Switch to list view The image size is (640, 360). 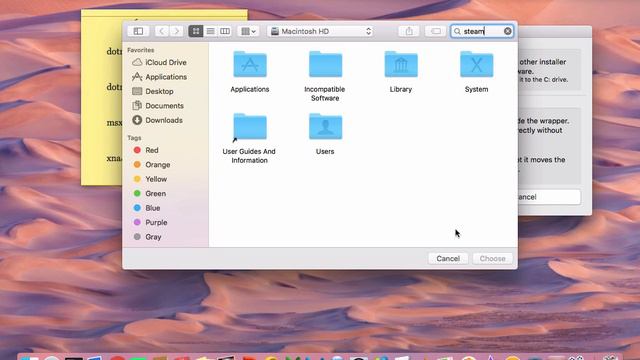point(210,31)
